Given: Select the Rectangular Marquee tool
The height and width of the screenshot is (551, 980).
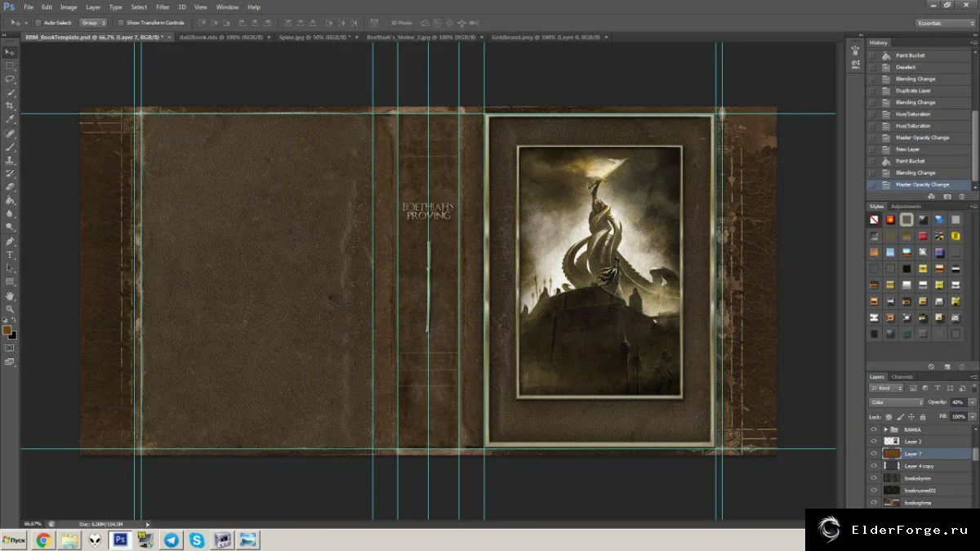Looking at the screenshot, I should [10, 65].
